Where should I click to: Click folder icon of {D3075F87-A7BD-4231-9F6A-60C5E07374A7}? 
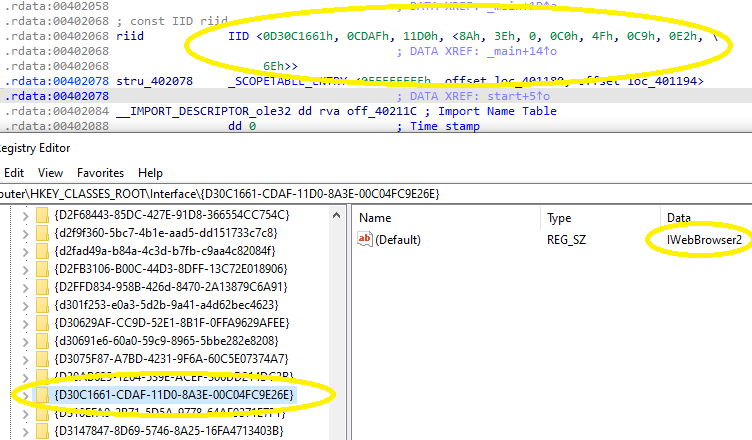click(41, 359)
